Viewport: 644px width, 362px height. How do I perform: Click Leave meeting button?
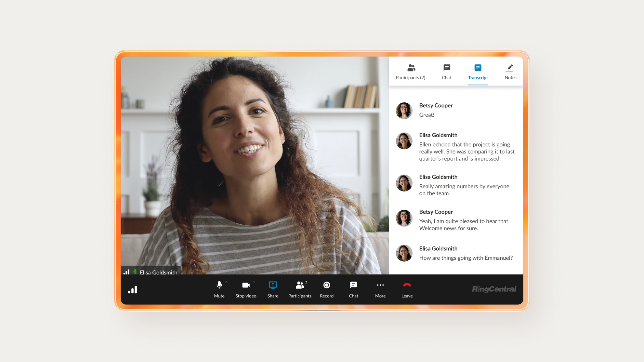coord(407,289)
